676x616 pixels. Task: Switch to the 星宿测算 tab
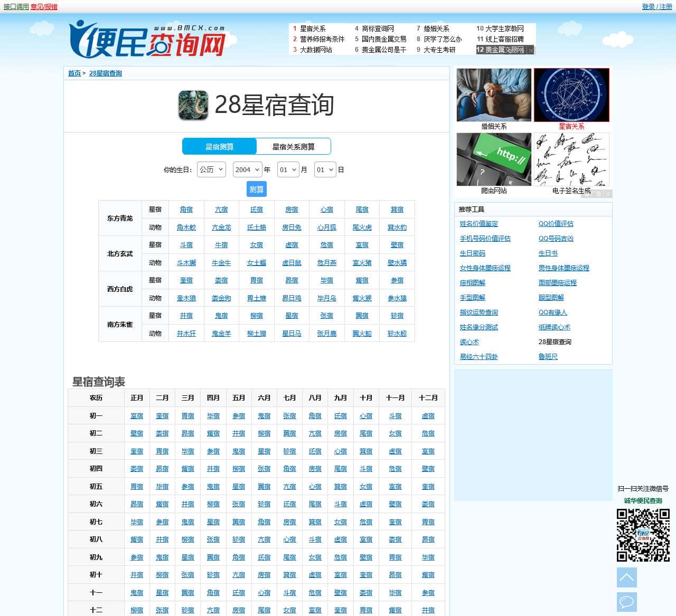click(219, 147)
